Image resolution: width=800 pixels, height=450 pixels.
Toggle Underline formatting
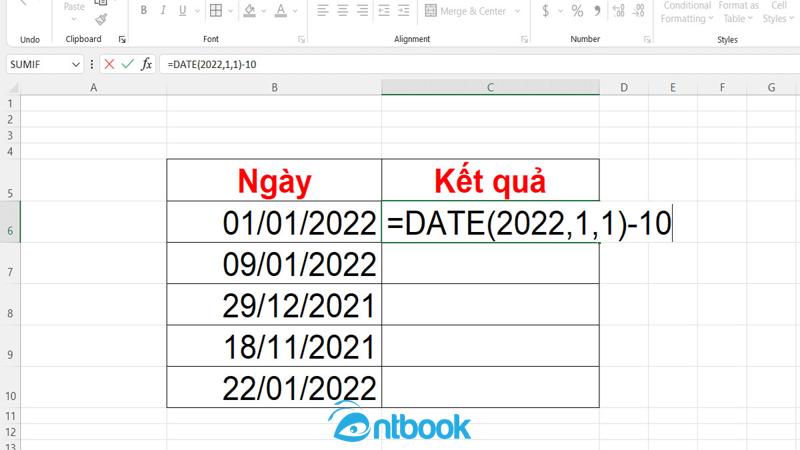click(x=183, y=10)
